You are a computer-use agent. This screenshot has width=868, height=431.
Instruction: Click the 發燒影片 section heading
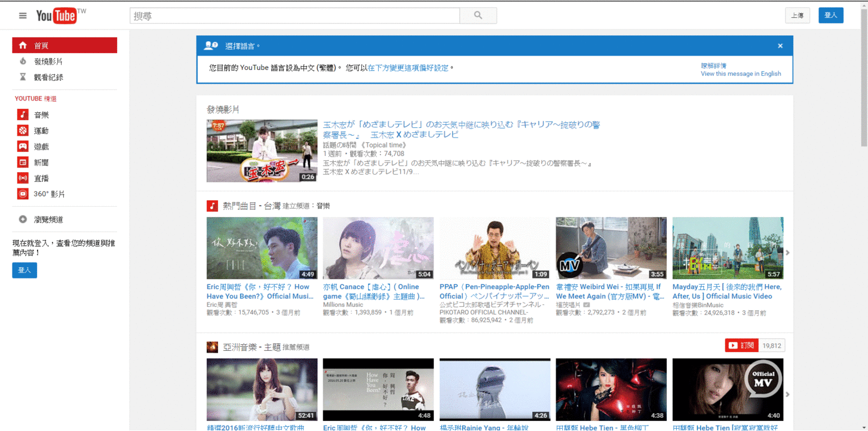(223, 109)
